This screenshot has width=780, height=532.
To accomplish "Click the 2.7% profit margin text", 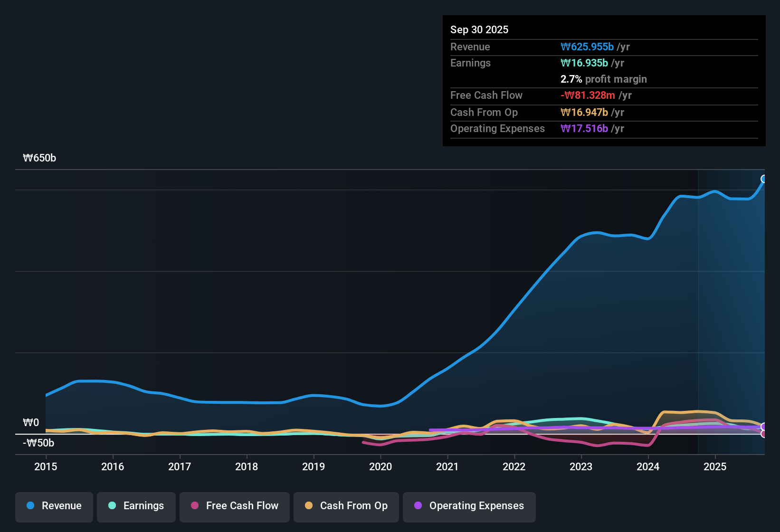I will pos(604,79).
